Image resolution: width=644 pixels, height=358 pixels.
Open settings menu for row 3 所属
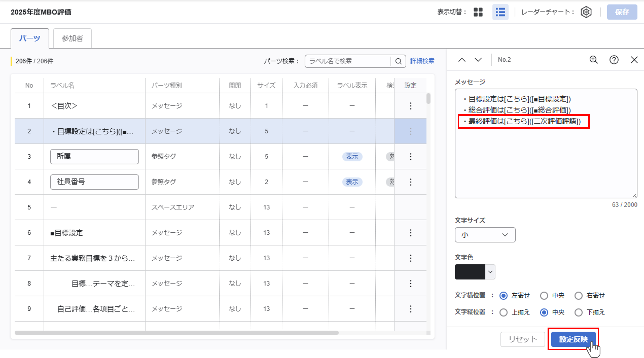click(x=411, y=157)
